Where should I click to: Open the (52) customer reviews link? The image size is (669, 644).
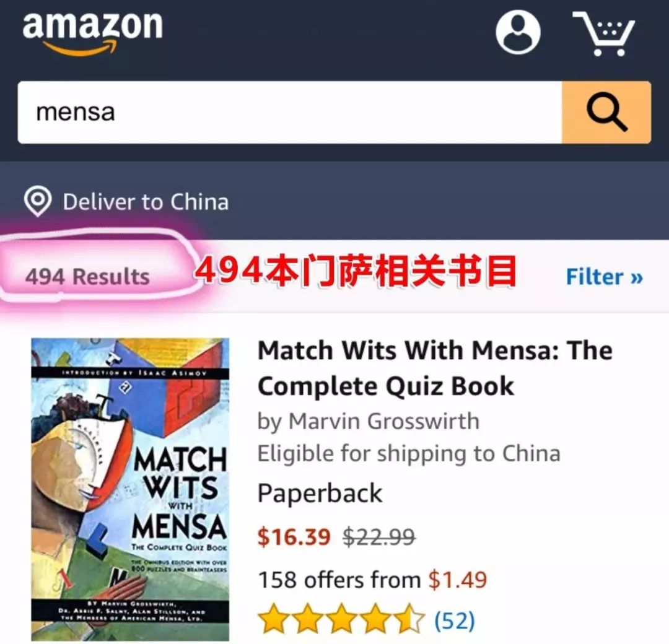point(455,620)
